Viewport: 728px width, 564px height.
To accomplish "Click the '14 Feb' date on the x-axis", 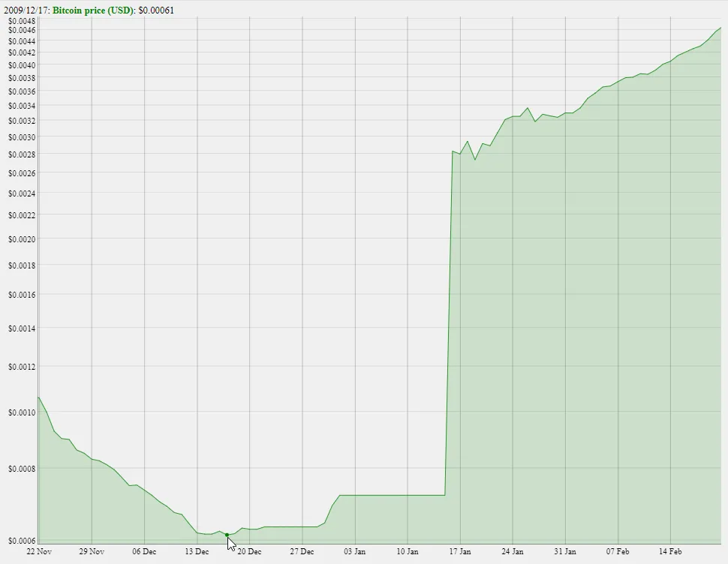I will pyautogui.click(x=670, y=551).
